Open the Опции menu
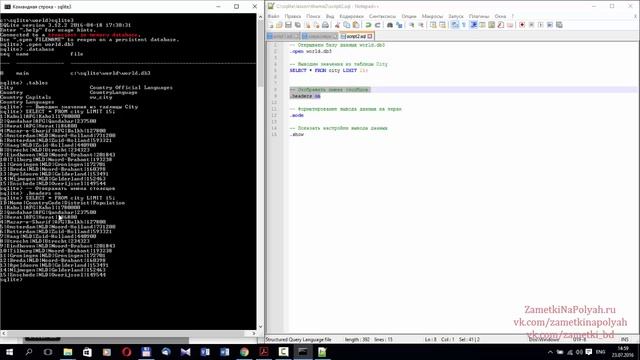Viewport: 640px width, 360px height. point(409,16)
